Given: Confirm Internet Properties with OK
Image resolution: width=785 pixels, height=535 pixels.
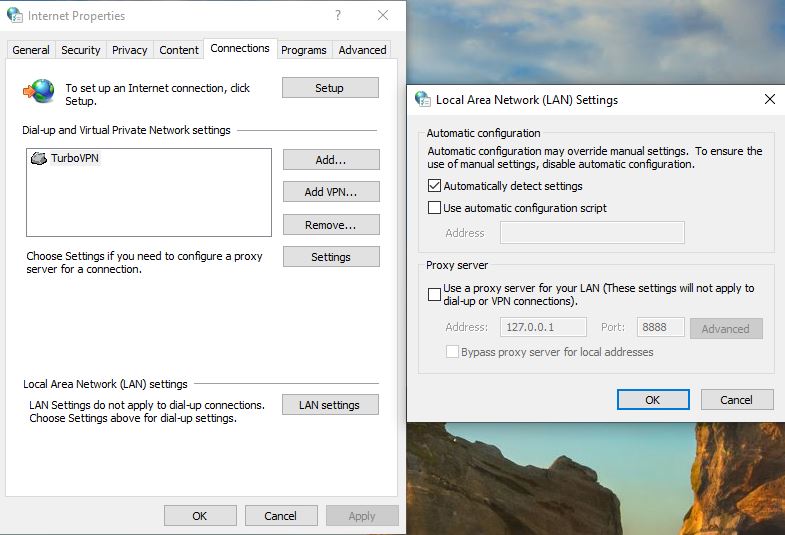Looking at the screenshot, I should tap(200, 515).
